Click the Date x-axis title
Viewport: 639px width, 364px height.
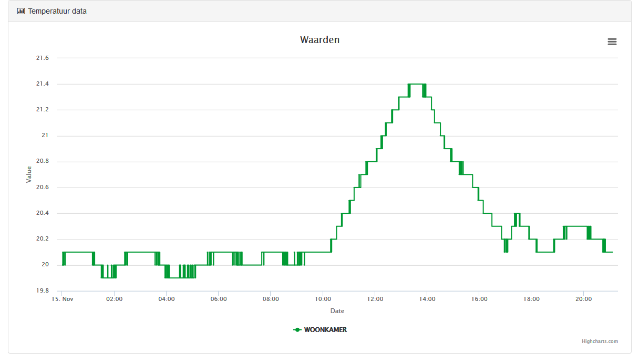337,311
